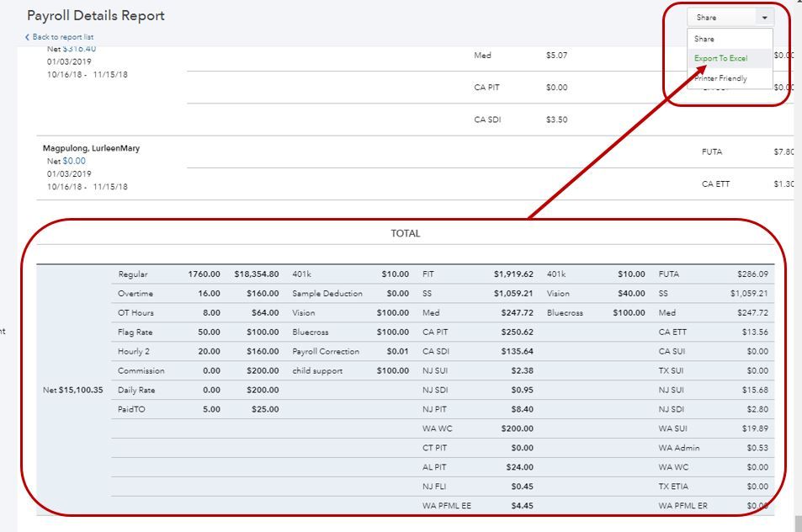Click the TOTAL section header
Viewport: 802px width, 532px height.
pos(405,233)
